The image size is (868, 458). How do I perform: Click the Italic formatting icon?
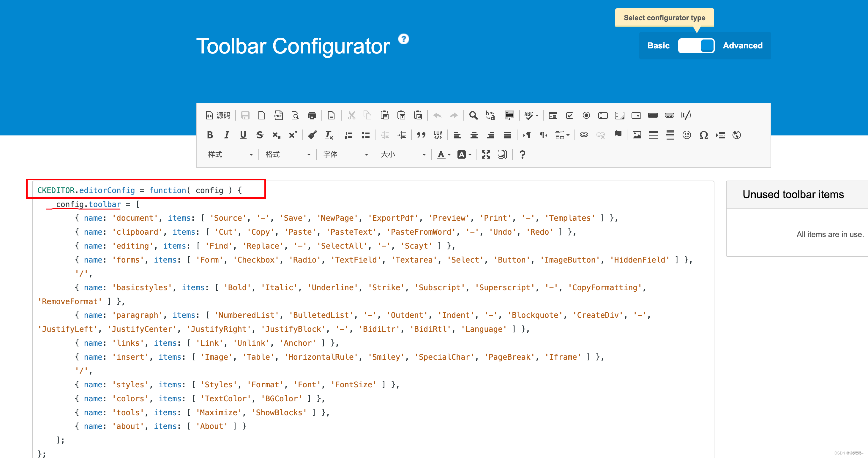click(227, 136)
